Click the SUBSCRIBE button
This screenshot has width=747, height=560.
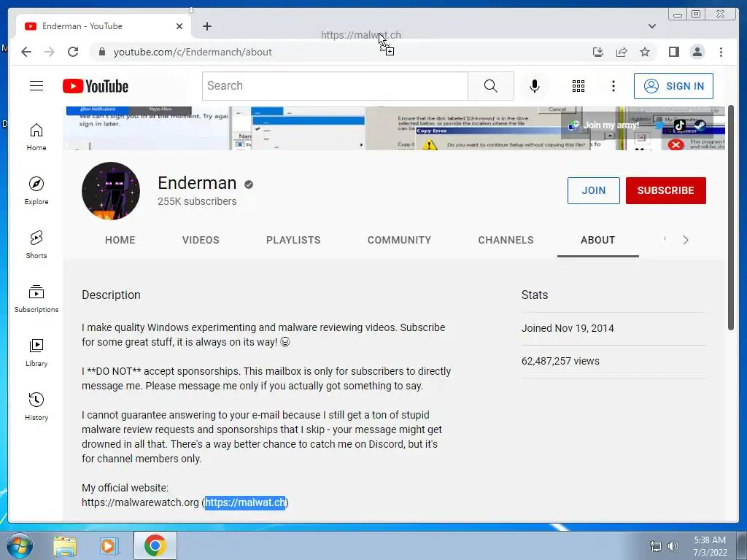click(x=665, y=190)
